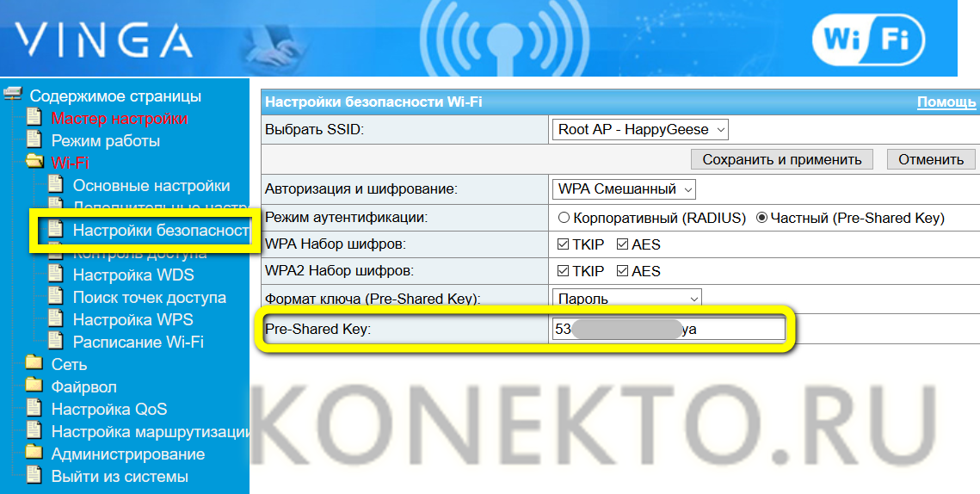This screenshot has height=494, width=980.
Task: Click Содержимое страницы tree root label
Action: pos(115,96)
